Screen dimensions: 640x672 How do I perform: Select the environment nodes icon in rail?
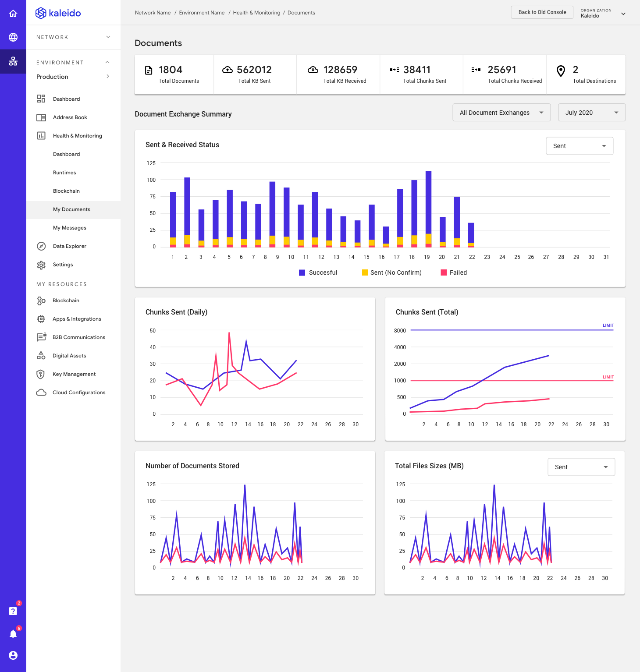[x=13, y=61]
